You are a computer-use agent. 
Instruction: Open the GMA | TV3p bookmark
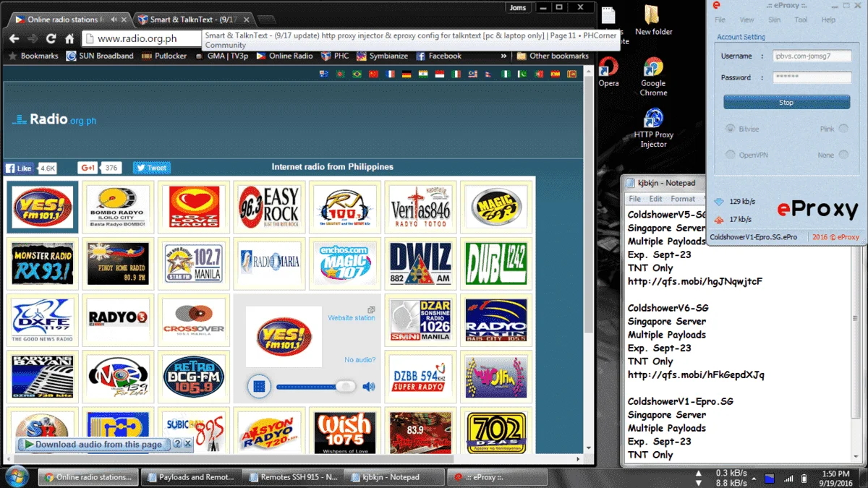(x=221, y=56)
